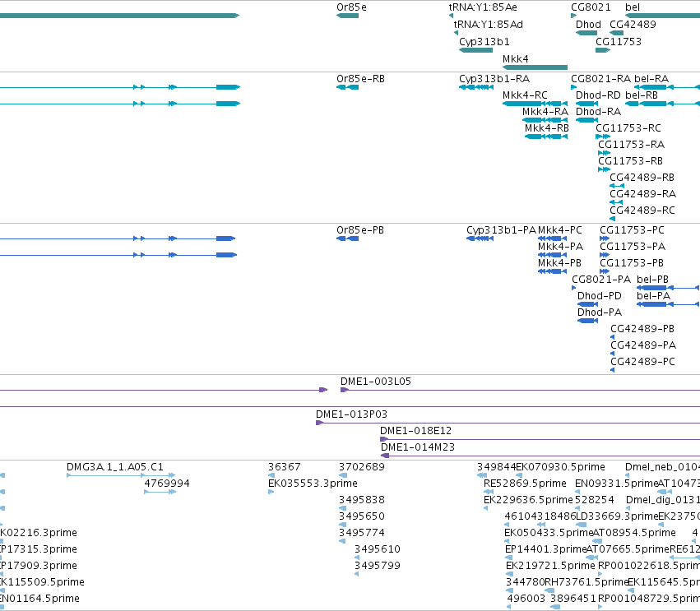Select the EK035553.3prime EST label

(313, 484)
